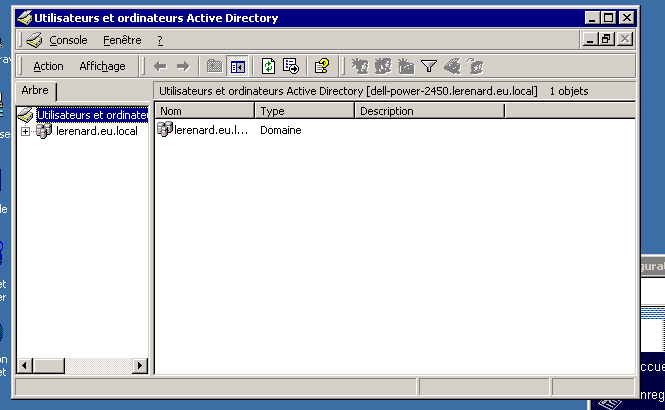Click the tree pane's right scroll arrow
Image resolution: width=665 pixels, height=410 pixels.
click(x=140, y=365)
